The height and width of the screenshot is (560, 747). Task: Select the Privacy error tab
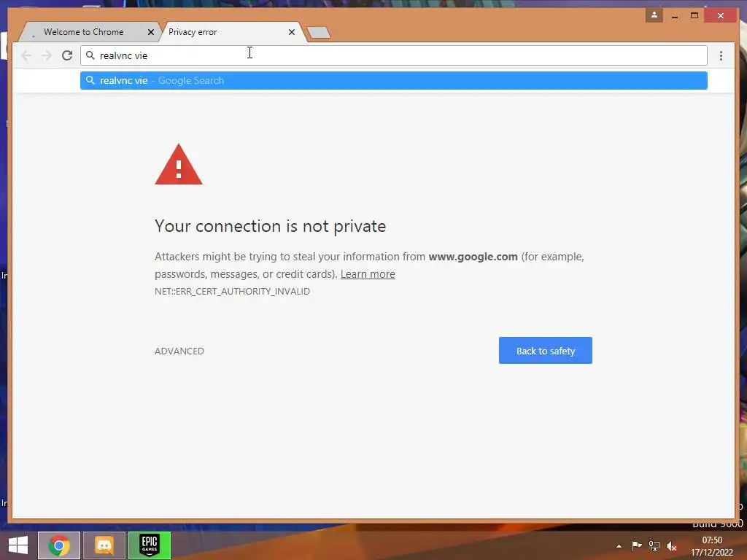(193, 32)
